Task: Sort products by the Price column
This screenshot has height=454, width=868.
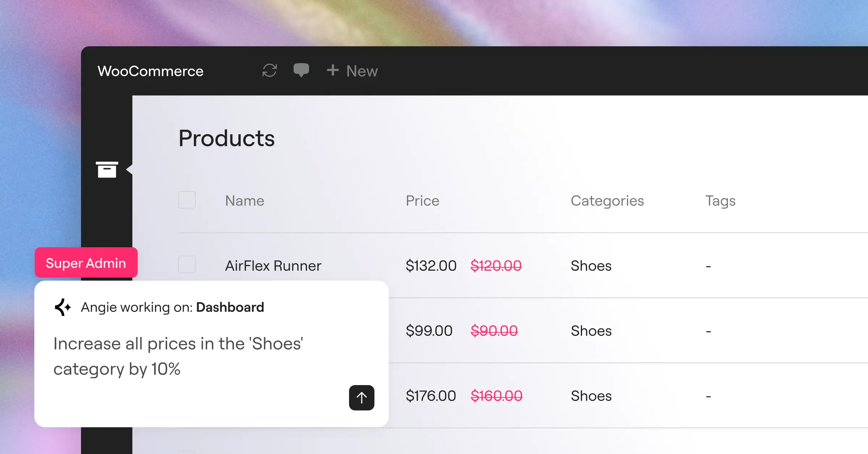Action: click(422, 201)
